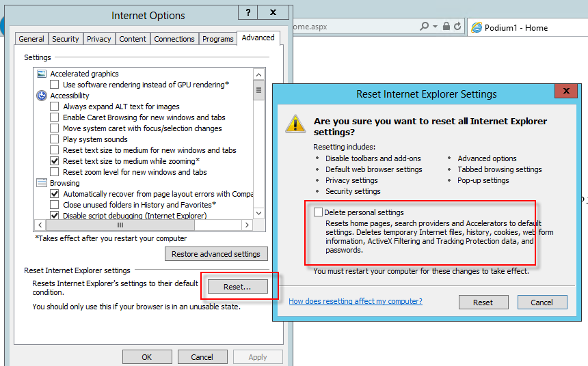588x366 pixels.
Task: Check Move system caret with focus/selection changes
Action: click(55, 128)
